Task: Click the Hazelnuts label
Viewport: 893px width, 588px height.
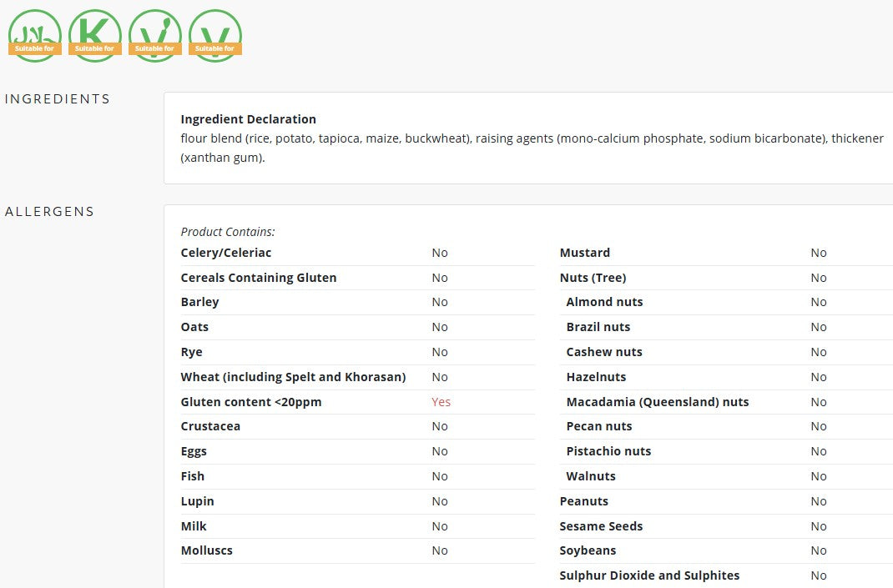Action: pyautogui.click(x=596, y=377)
